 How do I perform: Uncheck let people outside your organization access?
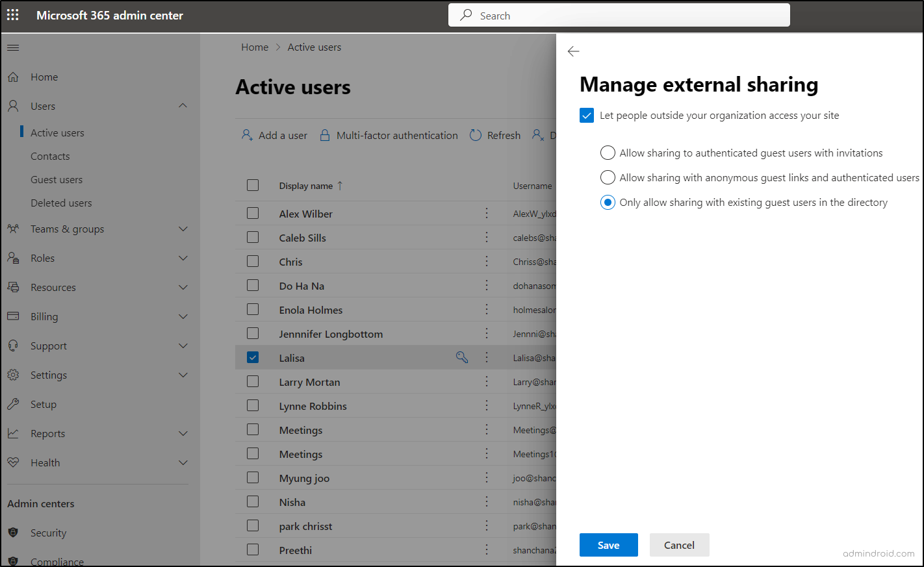[587, 115]
